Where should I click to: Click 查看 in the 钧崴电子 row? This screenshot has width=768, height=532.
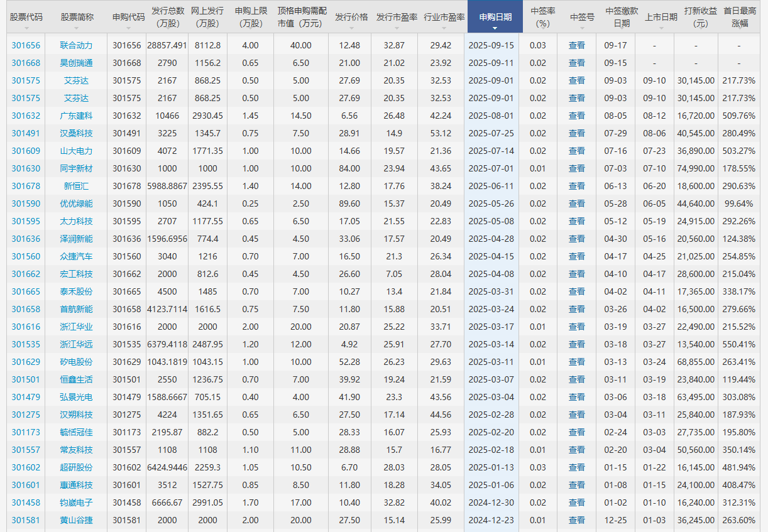pos(577,502)
